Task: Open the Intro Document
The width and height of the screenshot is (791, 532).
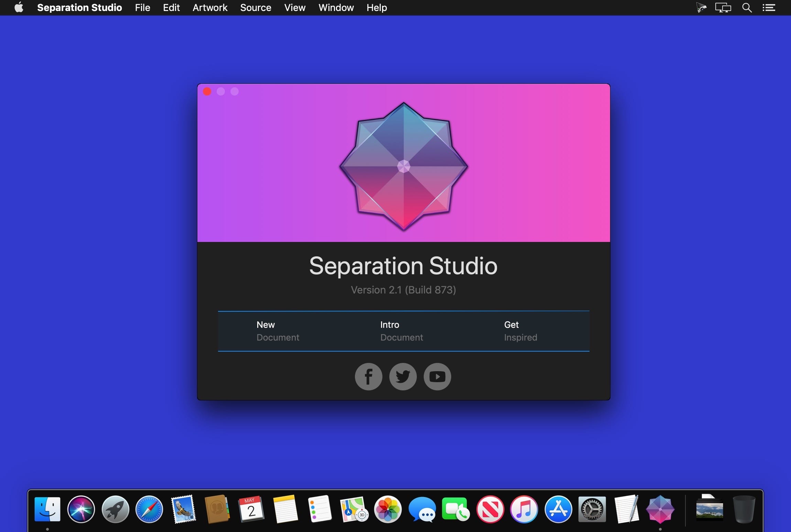Action: [401, 331]
